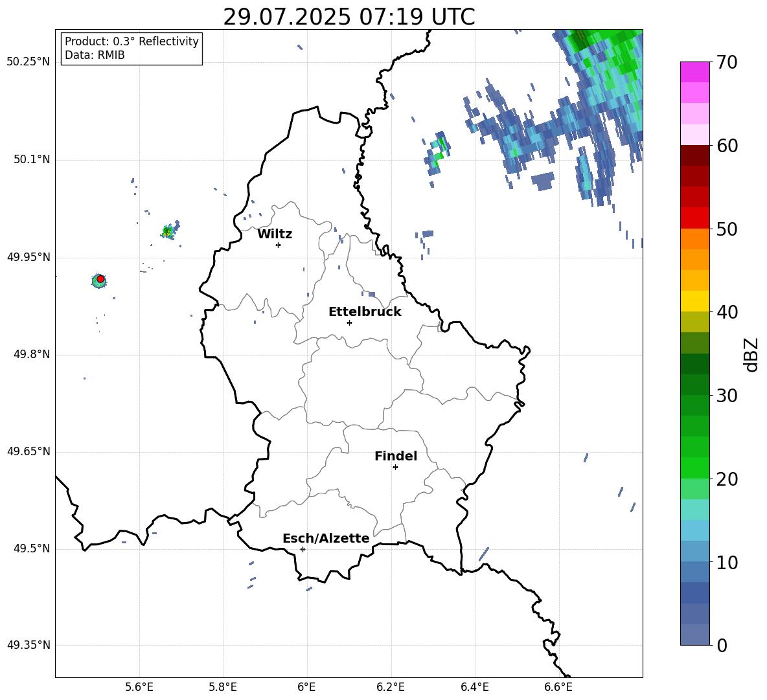The image size is (767, 700).
Task: Click the longitude label 6.2°E
Action: tap(391, 687)
